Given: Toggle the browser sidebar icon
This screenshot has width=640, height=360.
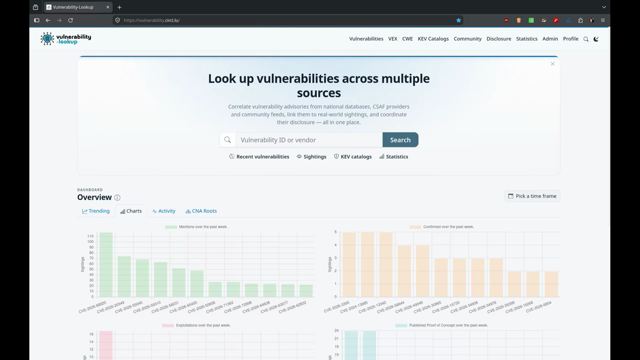Looking at the screenshot, I should coord(37,20).
